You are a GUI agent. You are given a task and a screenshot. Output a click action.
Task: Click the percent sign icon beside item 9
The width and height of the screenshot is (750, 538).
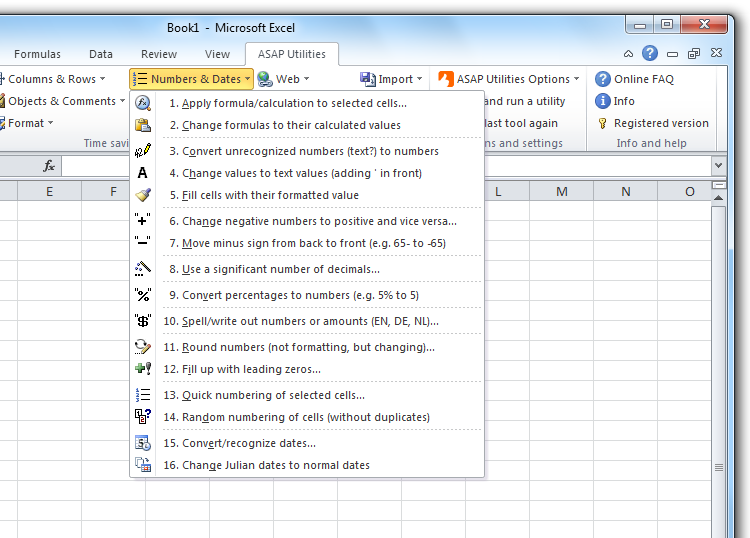coord(143,295)
